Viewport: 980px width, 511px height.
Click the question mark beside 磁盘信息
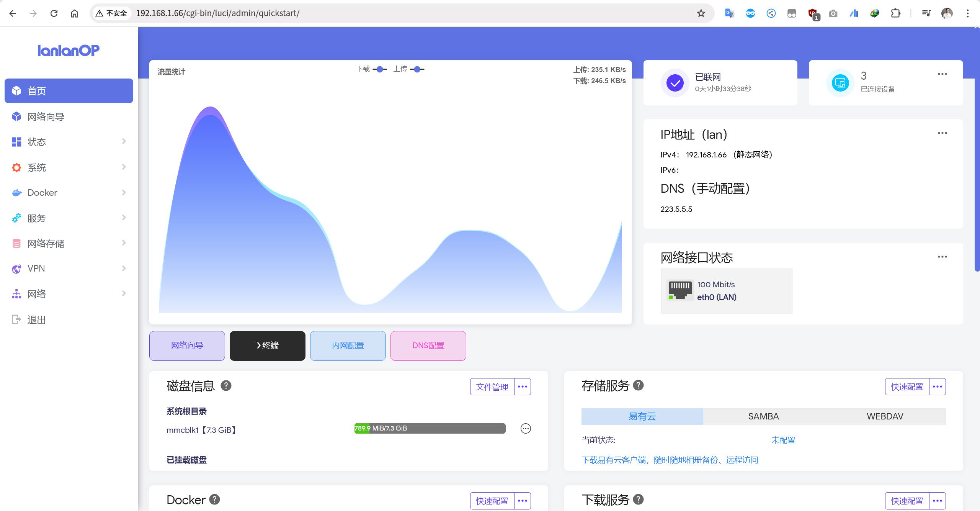(x=226, y=386)
